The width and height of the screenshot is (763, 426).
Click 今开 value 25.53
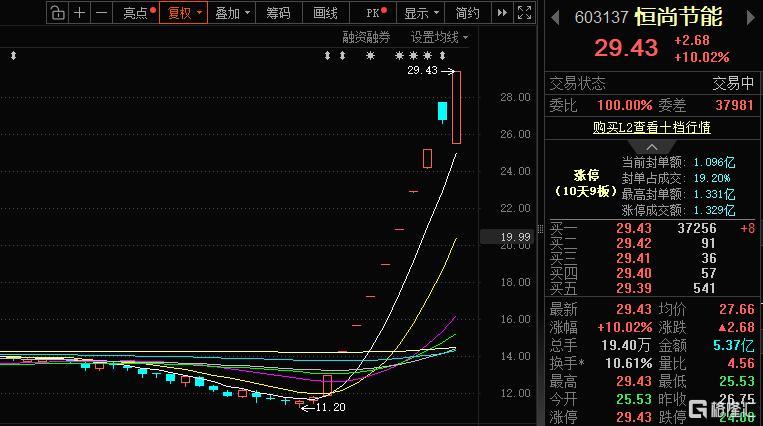[x=634, y=399]
